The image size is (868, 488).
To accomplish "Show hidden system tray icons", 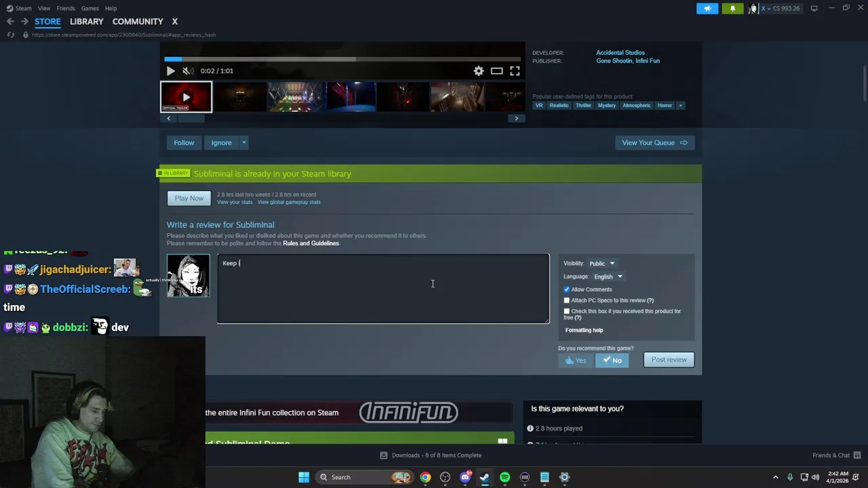I will tap(776, 477).
